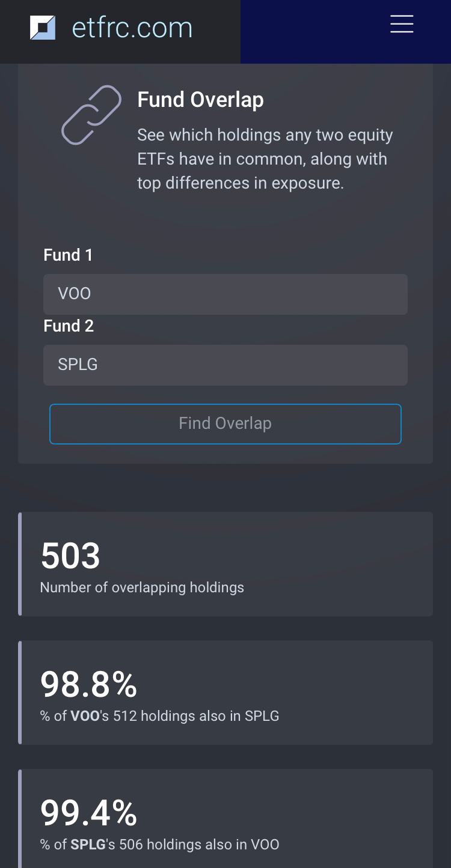Click the etfrc.com logo icon
The width and height of the screenshot is (451, 868).
tap(43, 26)
